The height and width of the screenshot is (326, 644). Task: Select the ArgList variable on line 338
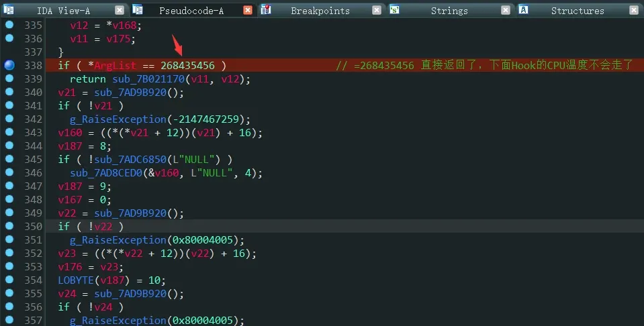pos(115,66)
